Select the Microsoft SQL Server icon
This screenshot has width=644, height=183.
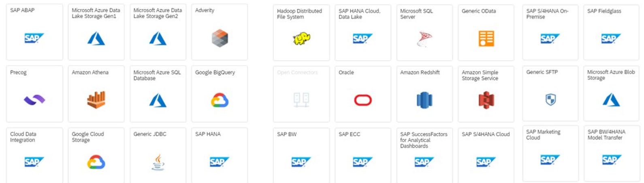pos(424,39)
